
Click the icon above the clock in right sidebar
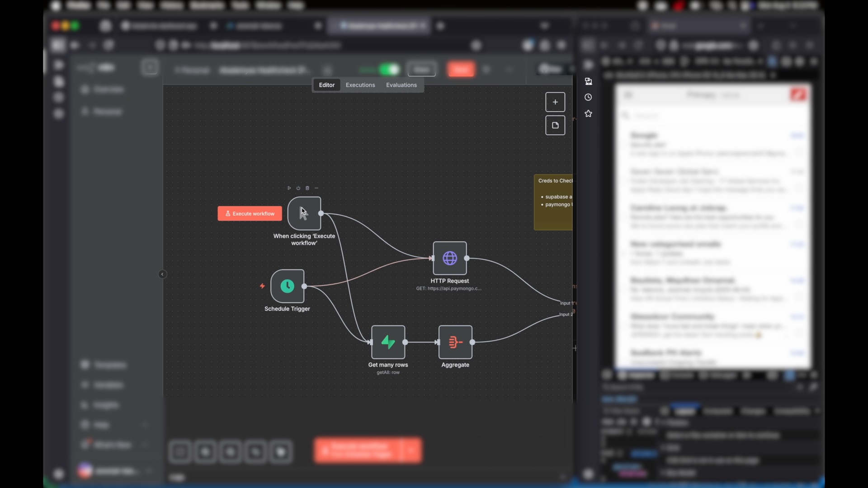pos(588,81)
